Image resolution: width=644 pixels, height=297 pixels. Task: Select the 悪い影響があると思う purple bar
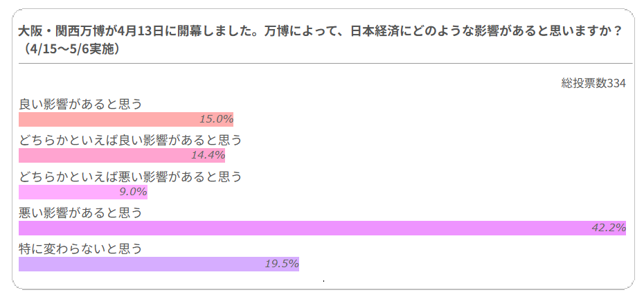(323, 228)
